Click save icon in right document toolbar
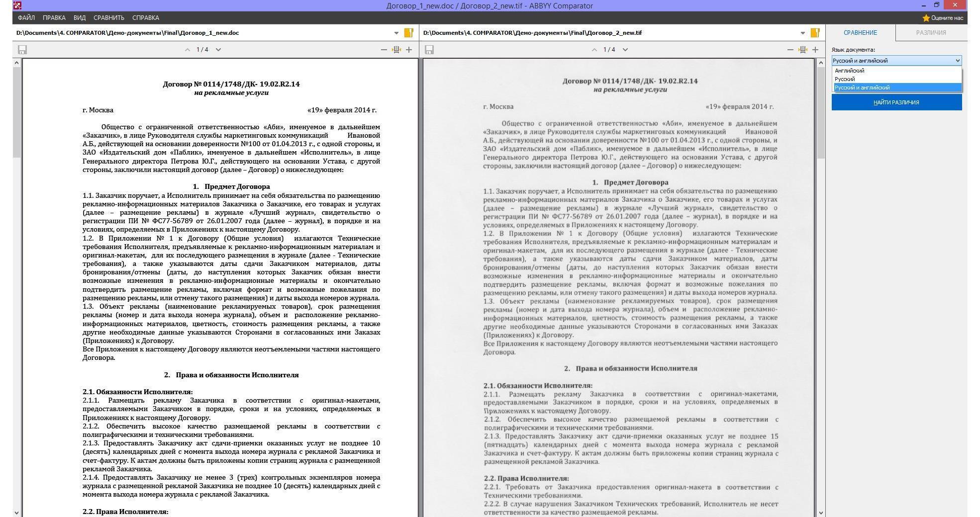Viewport: 980px width, 517px height. tap(429, 50)
